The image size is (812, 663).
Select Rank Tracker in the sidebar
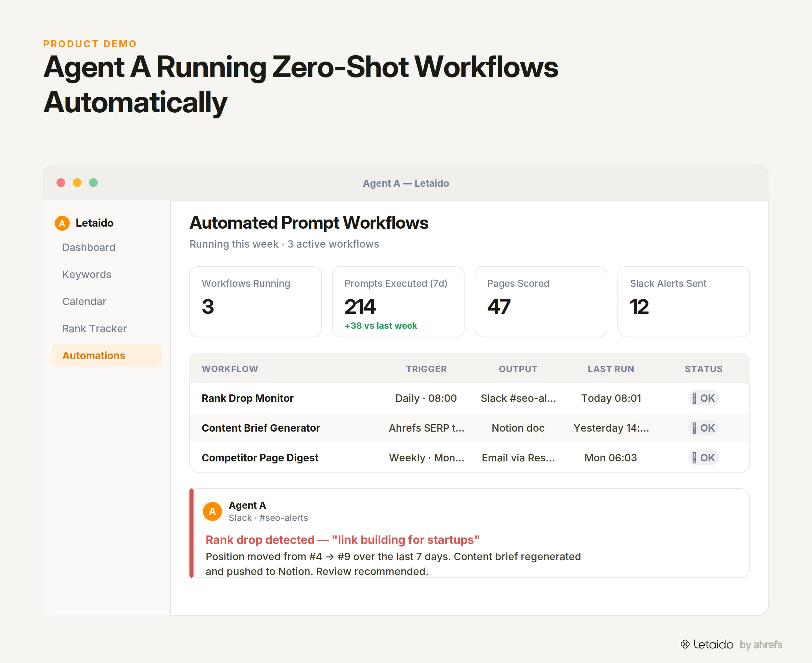coord(107,328)
